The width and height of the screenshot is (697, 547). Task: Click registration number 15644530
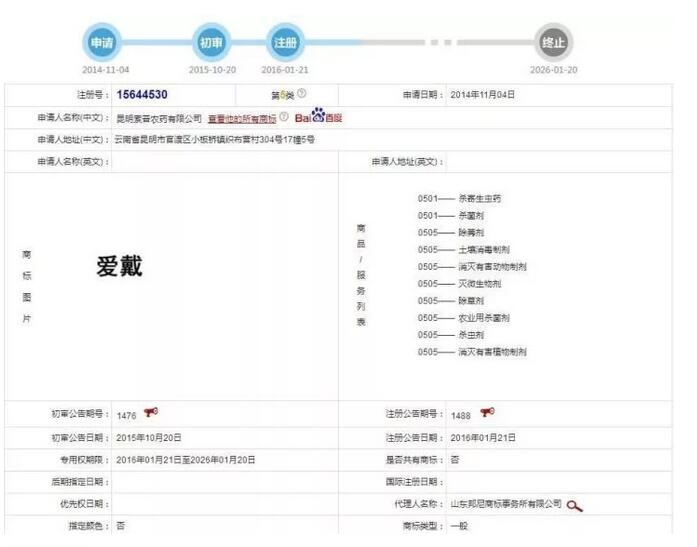[142, 95]
